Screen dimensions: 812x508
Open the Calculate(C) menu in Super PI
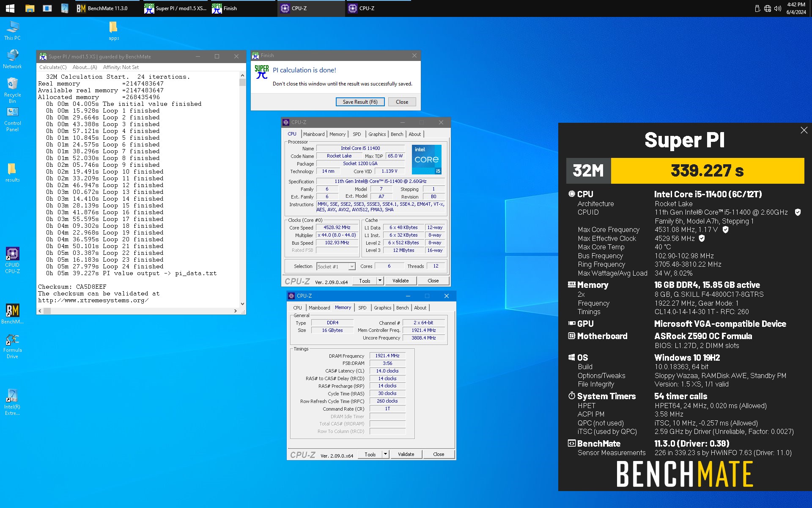coord(53,67)
